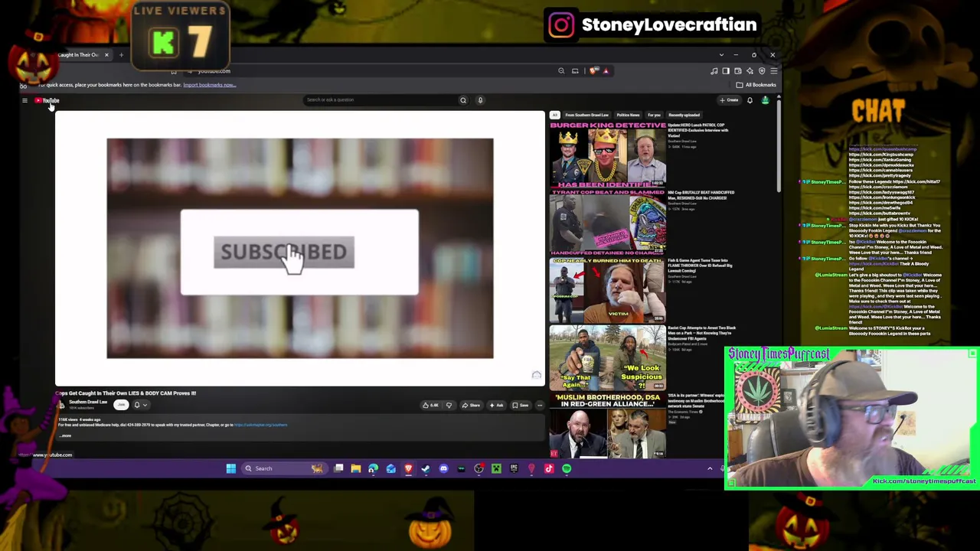Open the 'We Look Suspicious' video thumbnail
This screenshot has height=551, width=980.
click(x=608, y=358)
